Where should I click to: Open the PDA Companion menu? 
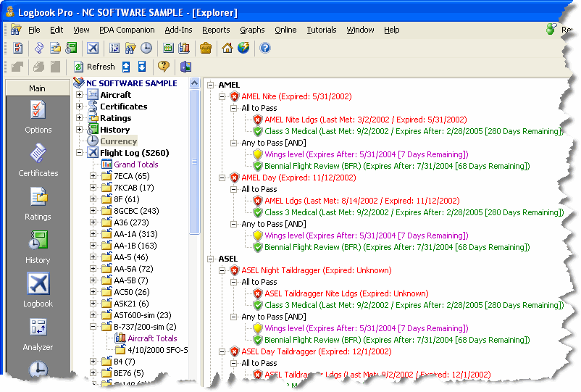click(x=127, y=30)
